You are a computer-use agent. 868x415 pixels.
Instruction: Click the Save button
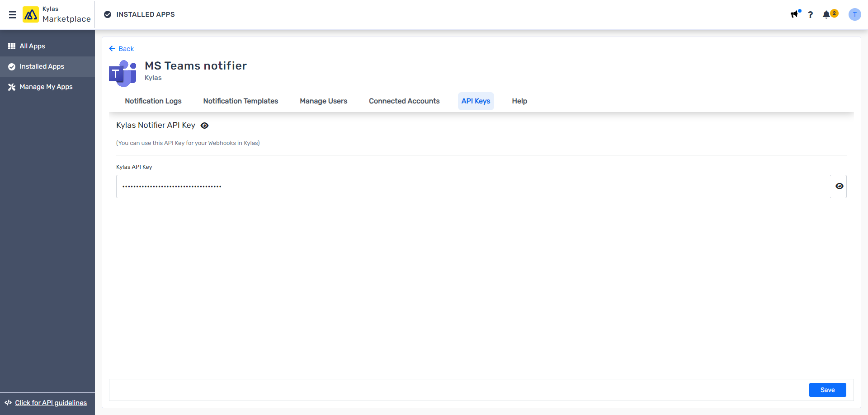pyautogui.click(x=827, y=390)
